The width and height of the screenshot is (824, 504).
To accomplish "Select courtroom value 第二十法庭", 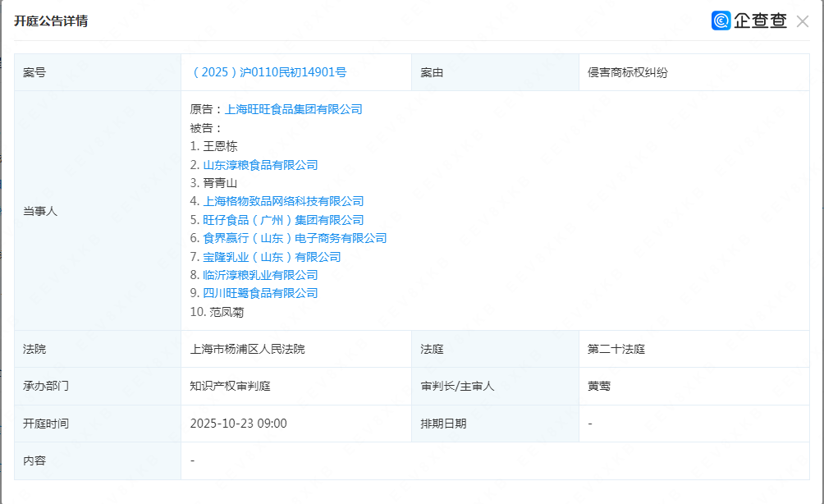I will [x=616, y=349].
